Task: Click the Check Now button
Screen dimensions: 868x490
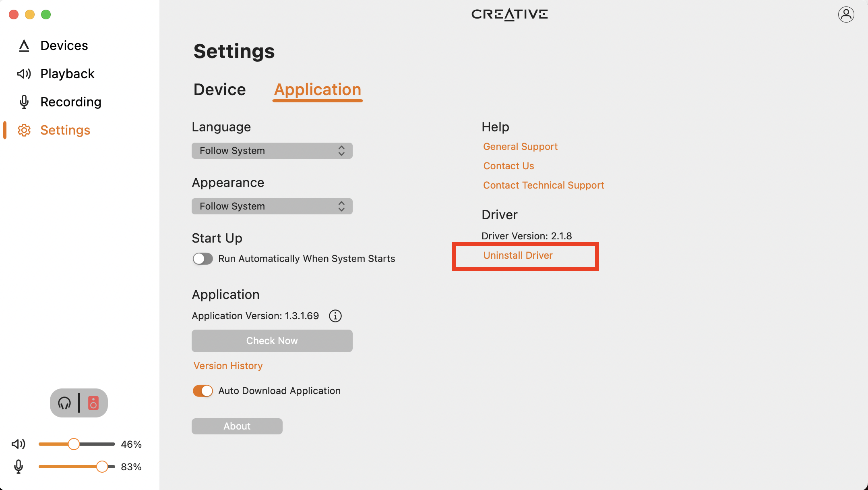Action: tap(272, 341)
